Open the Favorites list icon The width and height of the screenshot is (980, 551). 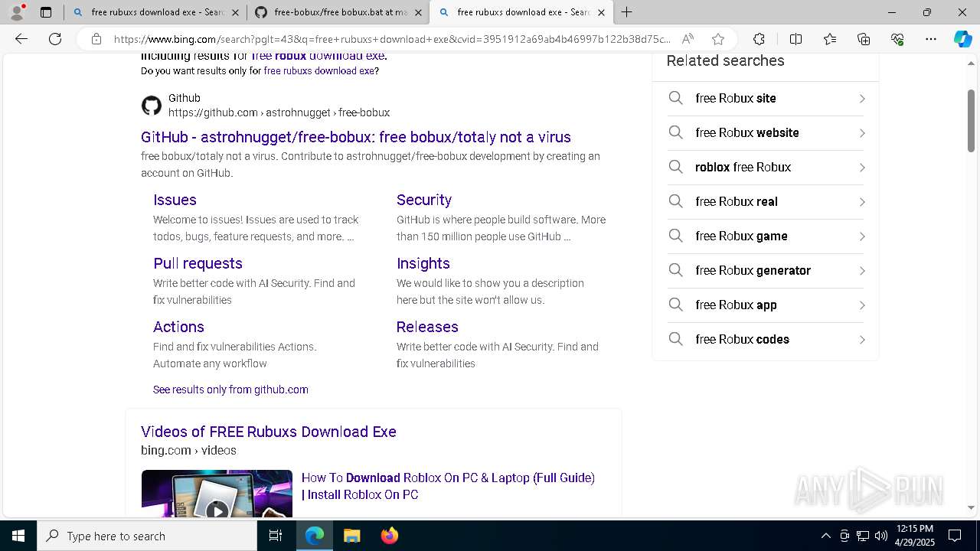[x=830, y=39]
